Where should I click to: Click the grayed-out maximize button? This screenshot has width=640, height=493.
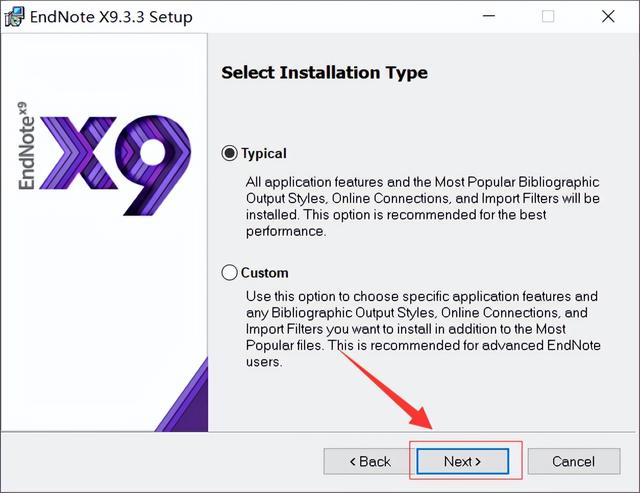click(x=548, y=16)
